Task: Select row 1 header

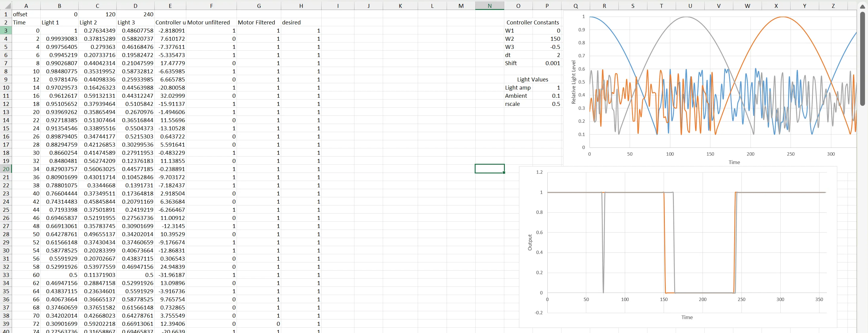Action: tap(6, 14)
